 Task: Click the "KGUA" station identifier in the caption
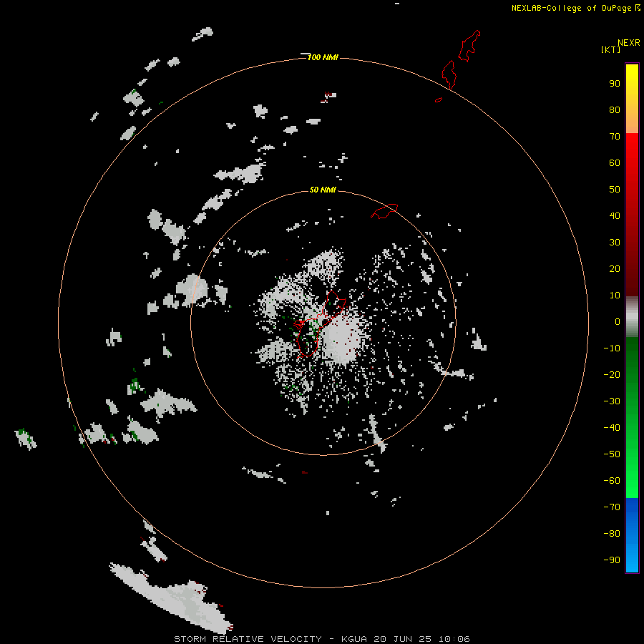[x=354, y=639]
